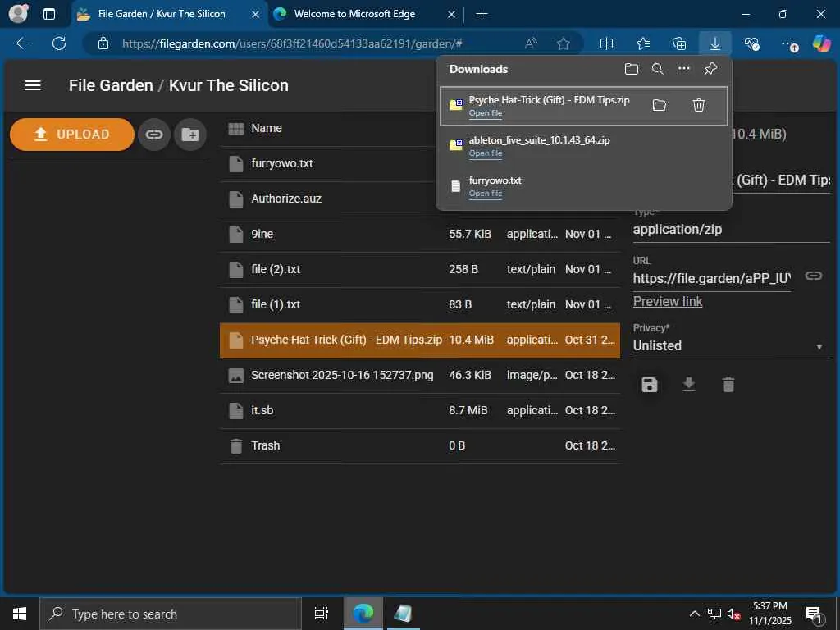
Task: Toggle the Downloads toolbar button
Action: point(715,43)
